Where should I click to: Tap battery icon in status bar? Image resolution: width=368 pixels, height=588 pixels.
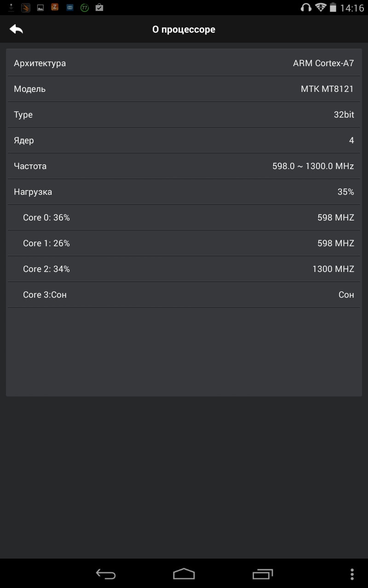point(333,7)
